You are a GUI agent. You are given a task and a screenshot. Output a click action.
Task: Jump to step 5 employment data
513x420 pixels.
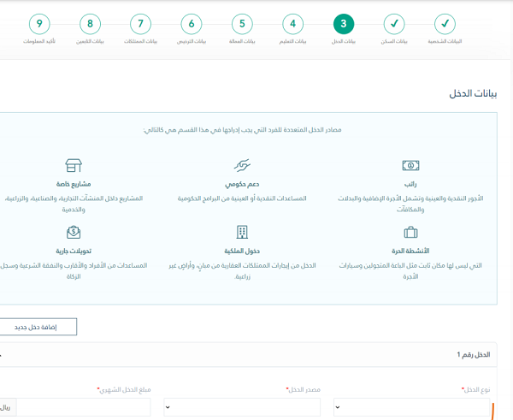242,24
